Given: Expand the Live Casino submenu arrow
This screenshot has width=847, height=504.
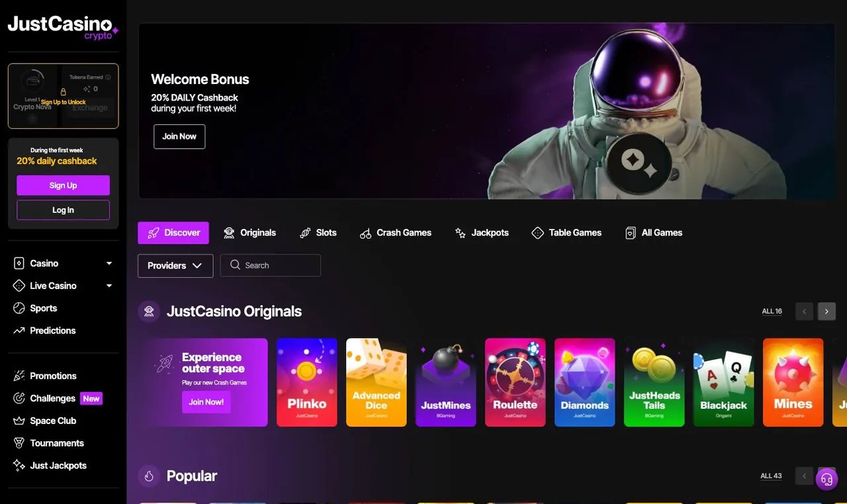Looking at the screenshot, I should pos(109,286).
